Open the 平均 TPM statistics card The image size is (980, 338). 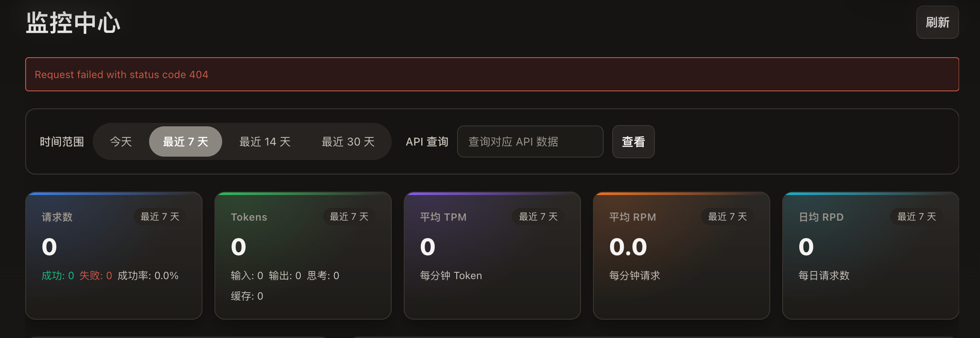[x=492, y=256]
